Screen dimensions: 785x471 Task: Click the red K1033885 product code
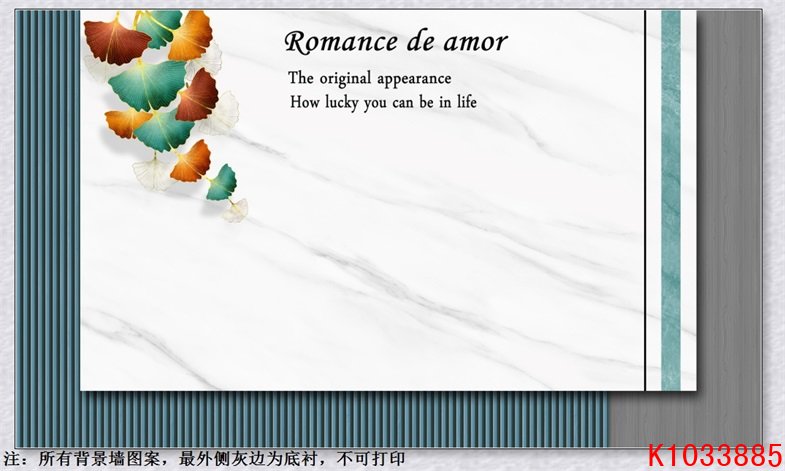tap(715, 455)
